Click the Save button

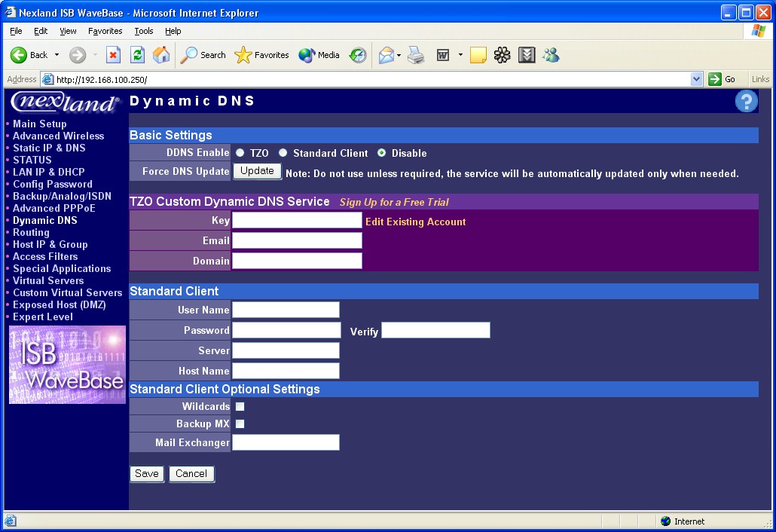click(147, 474)
